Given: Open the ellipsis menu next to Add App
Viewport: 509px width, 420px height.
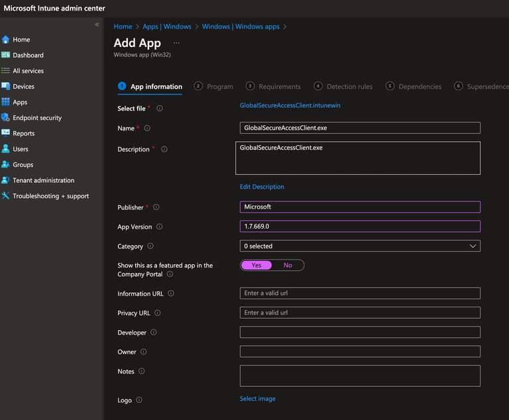Looking at the screenshot, I should (x=176, y=43).
